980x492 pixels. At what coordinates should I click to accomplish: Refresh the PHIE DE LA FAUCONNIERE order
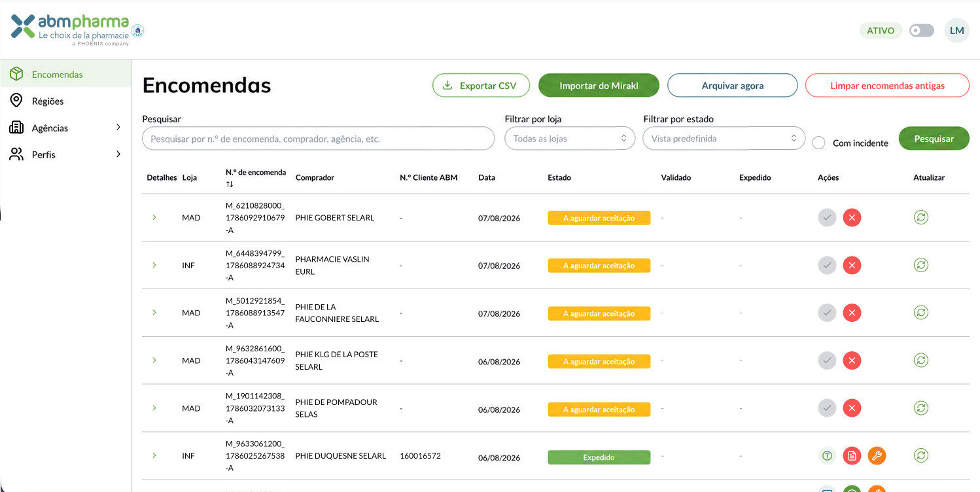tap(921, 313)
